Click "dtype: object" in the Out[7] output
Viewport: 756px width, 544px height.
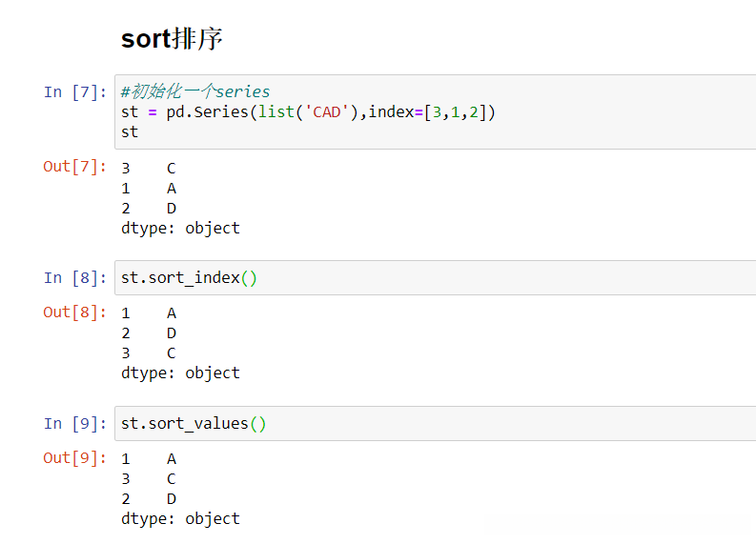(x=180, y=228)
